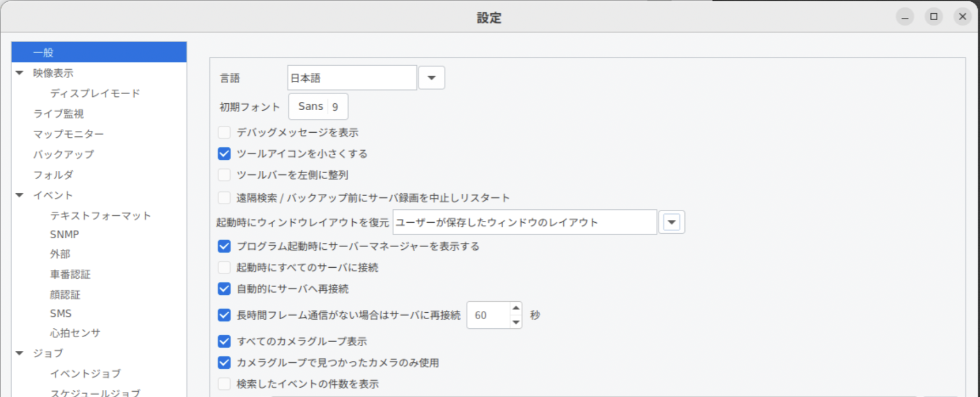Screen dimensions: 980x397
Task: Decrease reconnect seconds with down arrow
Action: [516, 322]
